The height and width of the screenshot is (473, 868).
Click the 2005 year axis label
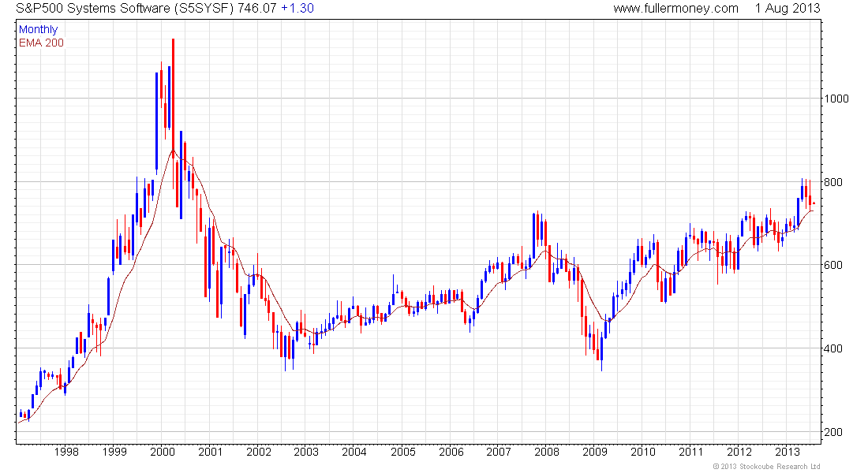[403, 452]
